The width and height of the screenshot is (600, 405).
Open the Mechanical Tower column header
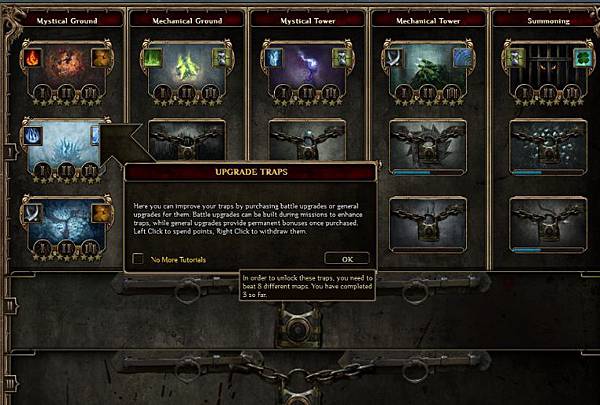point(428,21)
